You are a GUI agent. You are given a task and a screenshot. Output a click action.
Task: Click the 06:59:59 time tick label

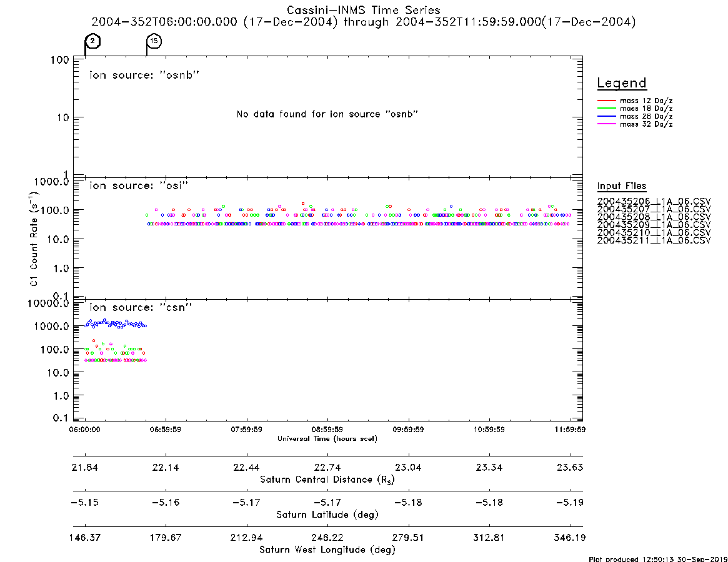pos(166,430)
